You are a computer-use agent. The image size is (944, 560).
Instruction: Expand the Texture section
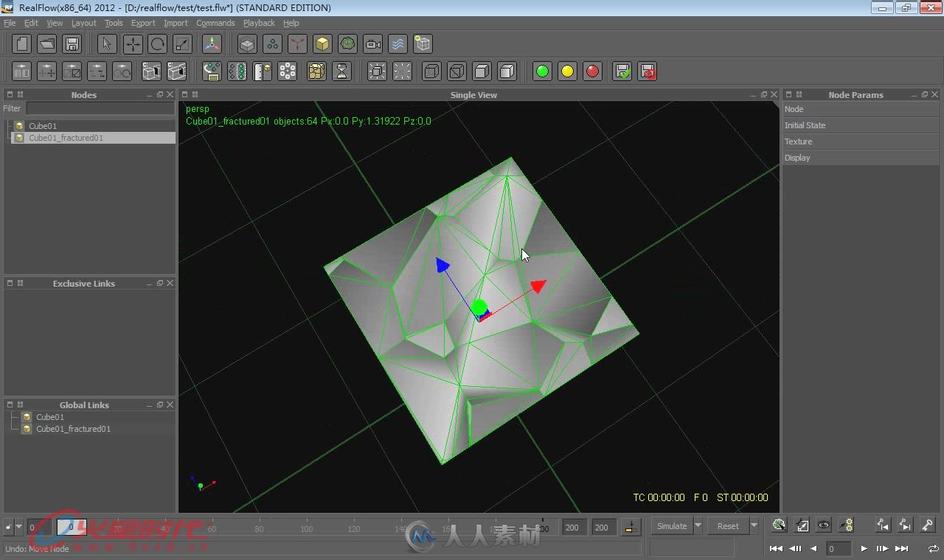[861, 141]
